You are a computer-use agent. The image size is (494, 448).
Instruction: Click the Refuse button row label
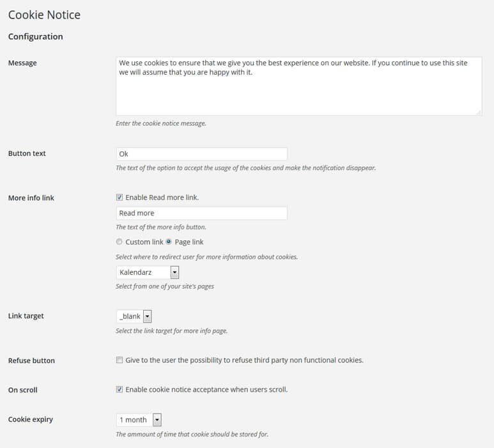click(x=31, y=360)
